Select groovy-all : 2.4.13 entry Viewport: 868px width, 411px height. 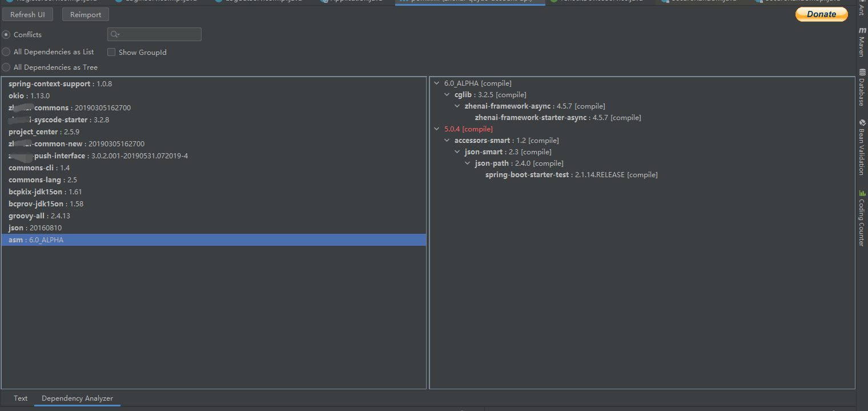[x=214, y=216]
